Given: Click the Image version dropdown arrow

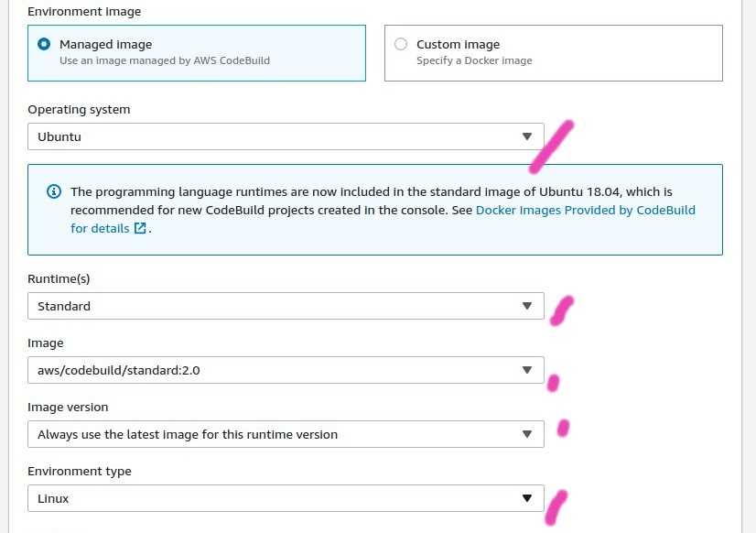Looking at the screenshot, I should tap(527, 434).
